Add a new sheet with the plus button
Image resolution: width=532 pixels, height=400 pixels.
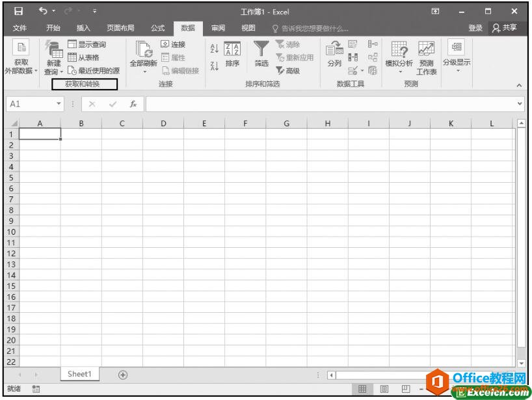pos(122,374)
